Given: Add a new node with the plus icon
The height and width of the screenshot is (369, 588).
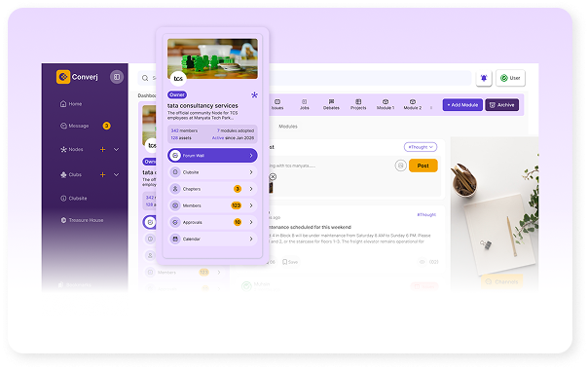Looking at the screenshot, I should pos(102,149).
